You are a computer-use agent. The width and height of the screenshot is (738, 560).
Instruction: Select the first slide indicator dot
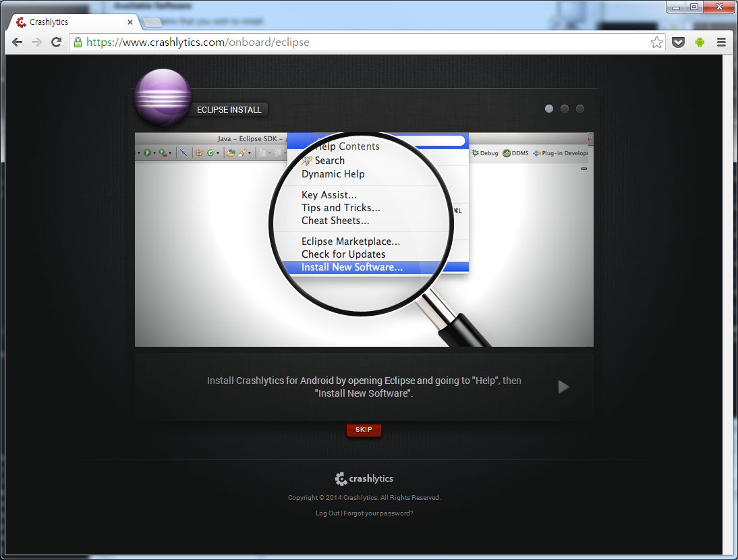549,109
